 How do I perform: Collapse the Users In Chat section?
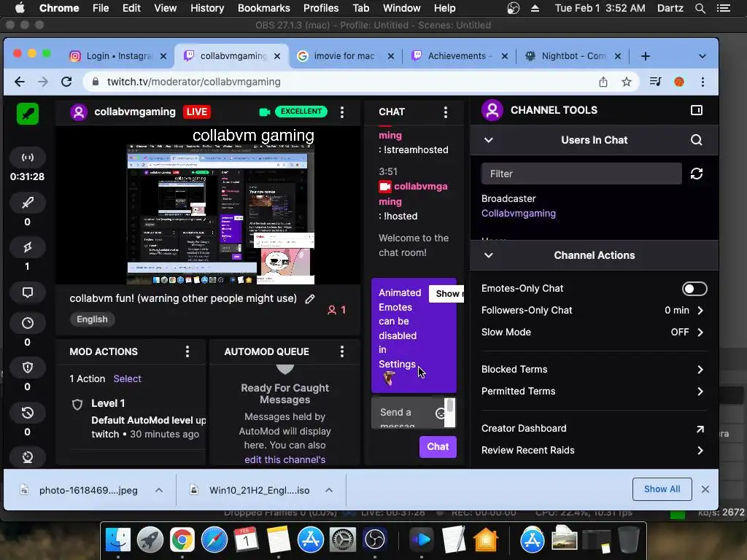[488, 140]
